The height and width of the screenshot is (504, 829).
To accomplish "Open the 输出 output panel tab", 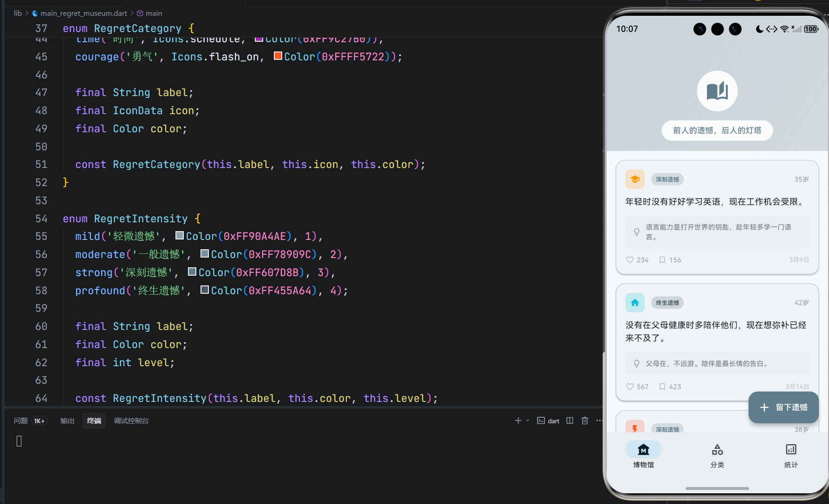I will 67,420.
